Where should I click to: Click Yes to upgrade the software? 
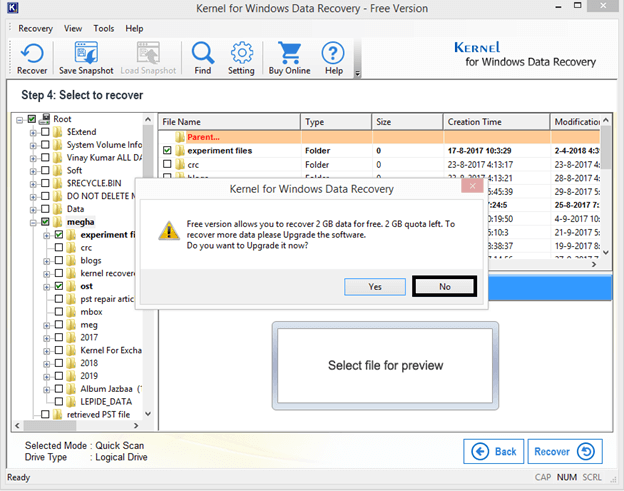click(x=375, y=287)
